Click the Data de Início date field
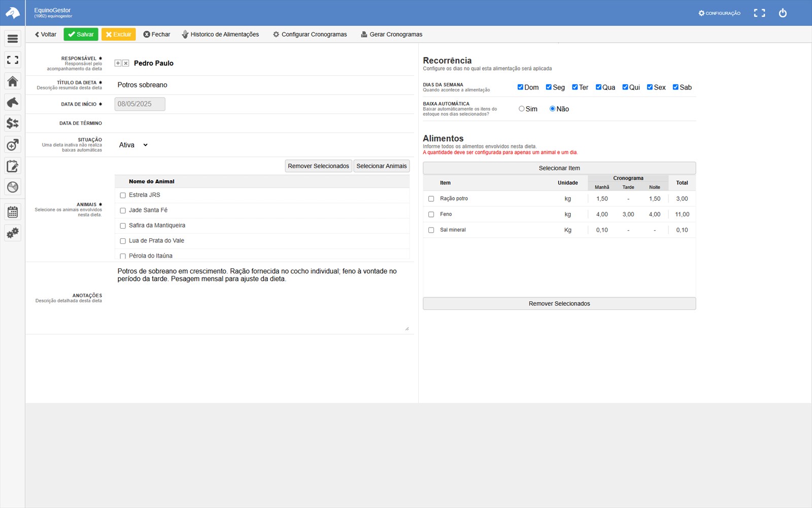This screenshot has width=812, height=508. (x=140, y=104)
